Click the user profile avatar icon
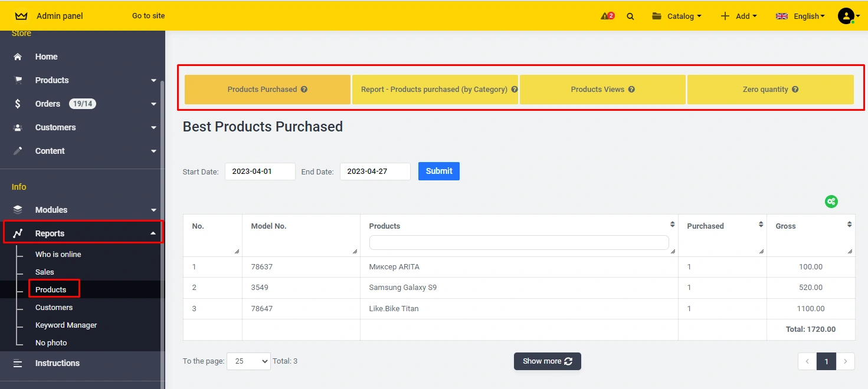 (846, 16)
